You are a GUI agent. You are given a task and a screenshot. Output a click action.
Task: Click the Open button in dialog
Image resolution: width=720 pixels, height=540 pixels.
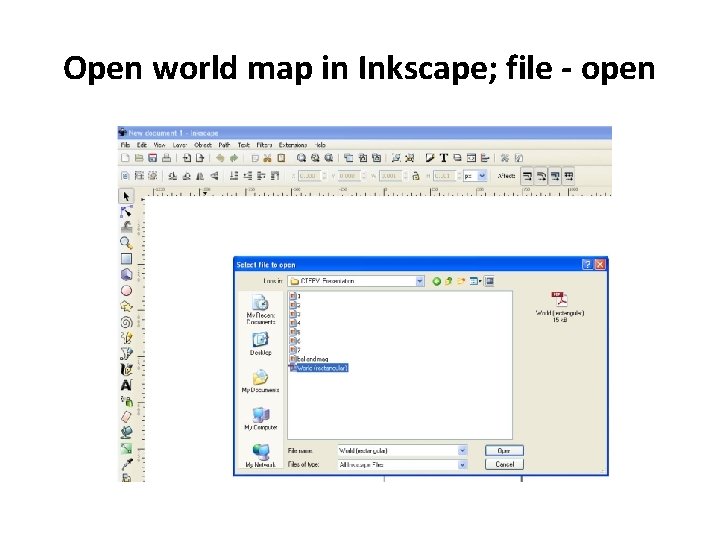click(x=504, y=451)
